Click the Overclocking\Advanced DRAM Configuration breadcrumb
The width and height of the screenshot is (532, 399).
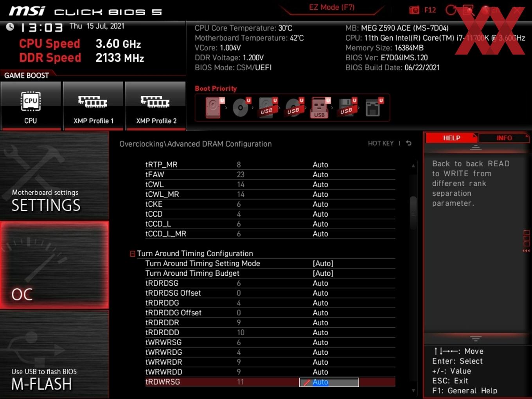click(x=196, y=144)
